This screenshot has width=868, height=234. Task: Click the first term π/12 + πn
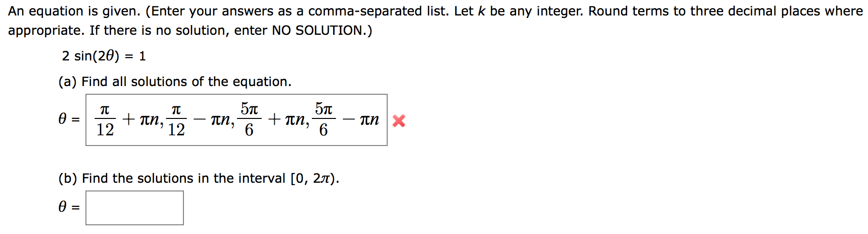[127, 120]
